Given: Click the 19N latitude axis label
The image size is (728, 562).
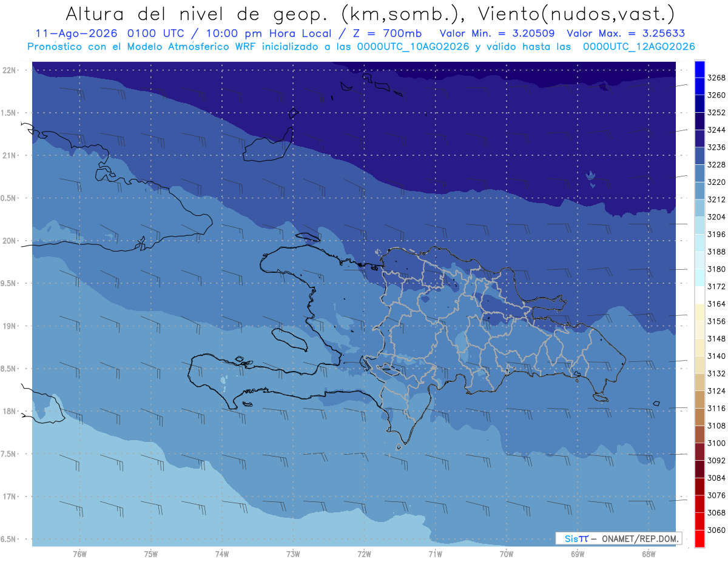Looking at the screenshot, I should click(10, 326).
